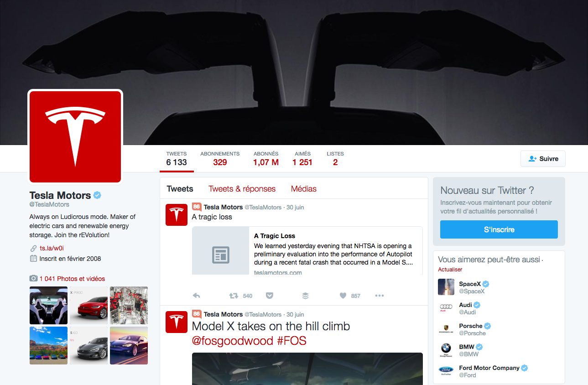Open the '1 041 Photos et vidéos' link
This screenshot has height=385, width=588.
[x=72, y=279]
